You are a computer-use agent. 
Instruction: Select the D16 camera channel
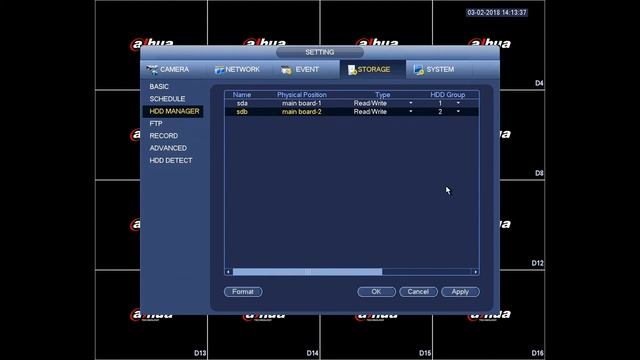[537, 353]
